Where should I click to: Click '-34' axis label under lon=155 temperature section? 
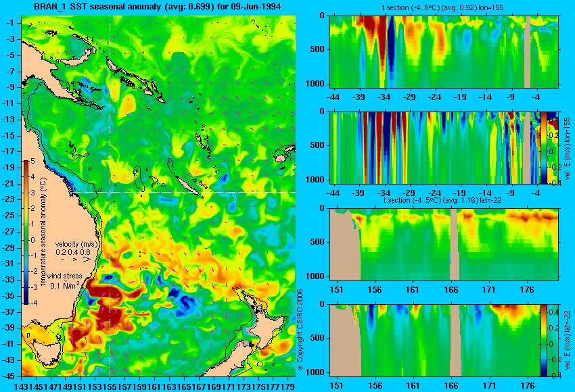[x=384, y=97]
